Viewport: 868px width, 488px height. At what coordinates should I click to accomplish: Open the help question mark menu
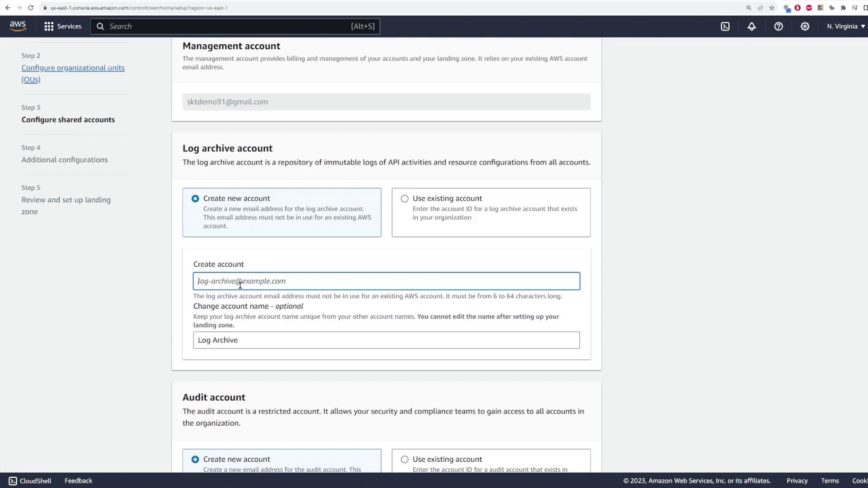(x=778, y=26)
